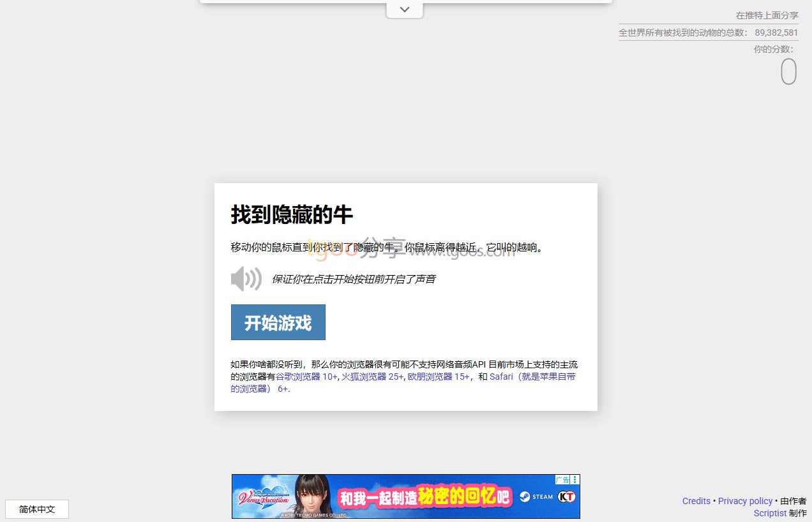
Task: Share on Twitter via 在推特上面分享
Action: tap(767, 15)
